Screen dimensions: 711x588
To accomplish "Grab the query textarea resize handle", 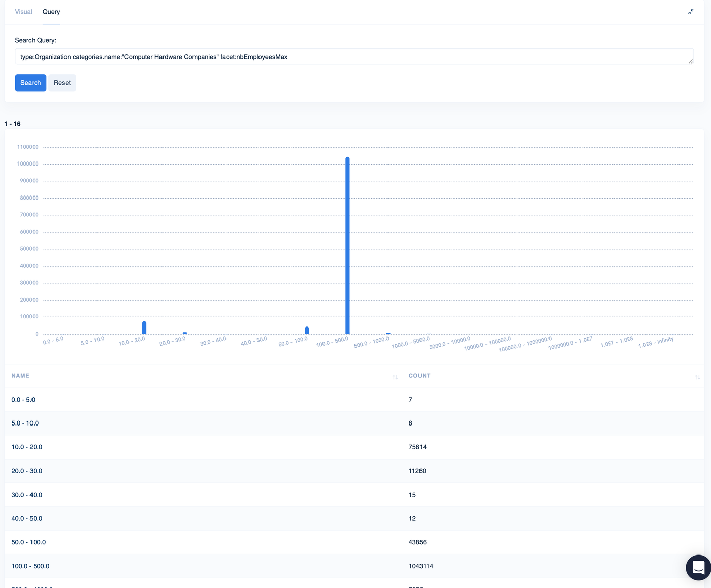I will click(691, 61).
